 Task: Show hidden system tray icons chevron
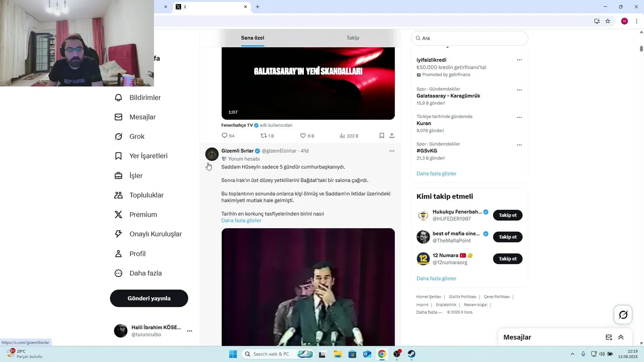tap(572, 354)
